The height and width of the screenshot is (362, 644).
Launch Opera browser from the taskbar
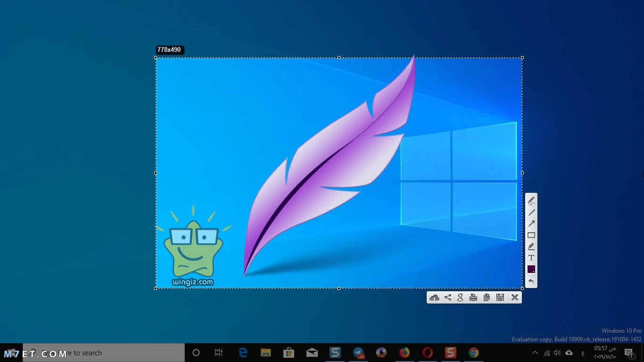click(428, 353)
